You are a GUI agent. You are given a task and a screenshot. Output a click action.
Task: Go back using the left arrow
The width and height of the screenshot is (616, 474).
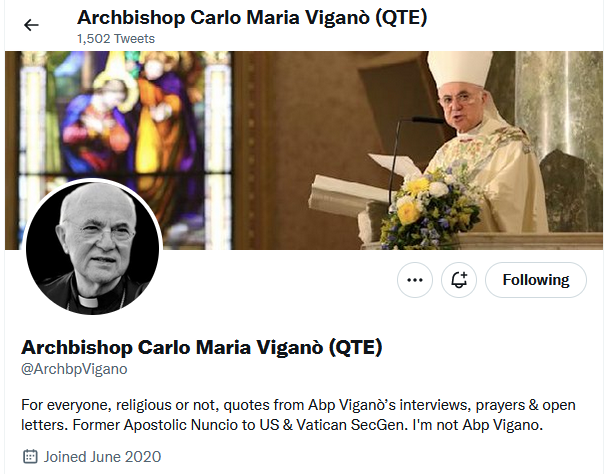click(31, 25)
